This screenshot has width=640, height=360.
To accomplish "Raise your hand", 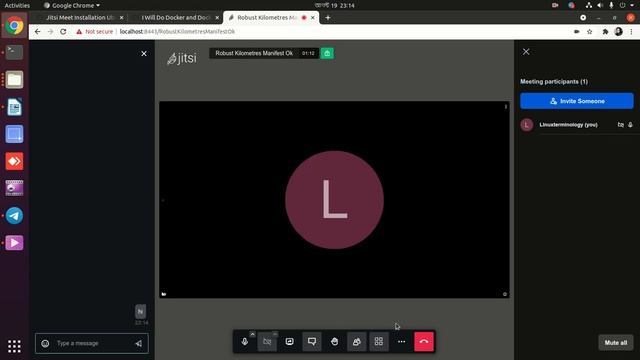I will (334, 342).
